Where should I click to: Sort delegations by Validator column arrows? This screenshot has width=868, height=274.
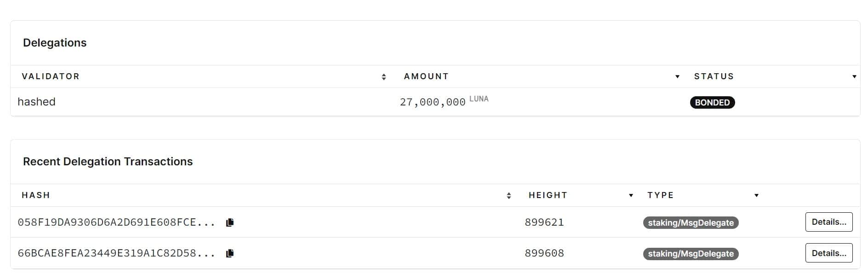[x=384, y=77]
